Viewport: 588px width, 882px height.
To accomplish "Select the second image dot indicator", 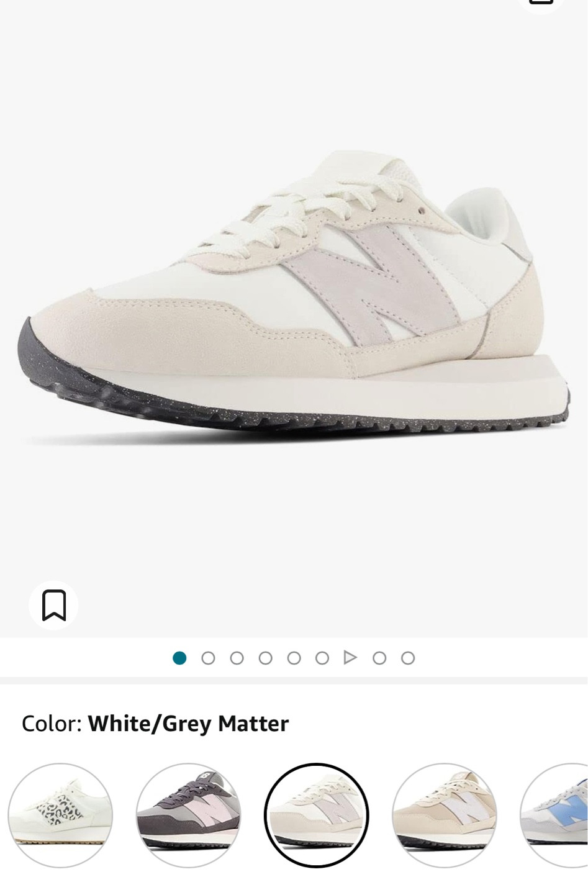I will [208, 658].
